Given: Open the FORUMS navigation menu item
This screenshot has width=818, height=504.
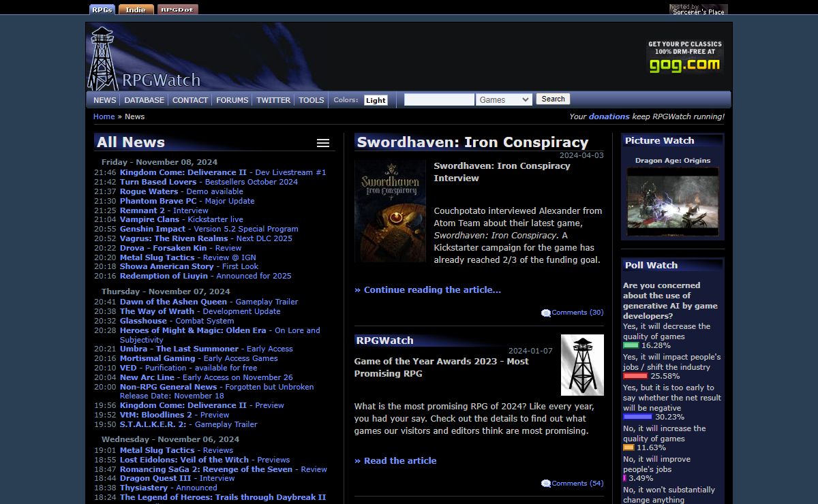Looking at the screenshot, I should (232, 100).
